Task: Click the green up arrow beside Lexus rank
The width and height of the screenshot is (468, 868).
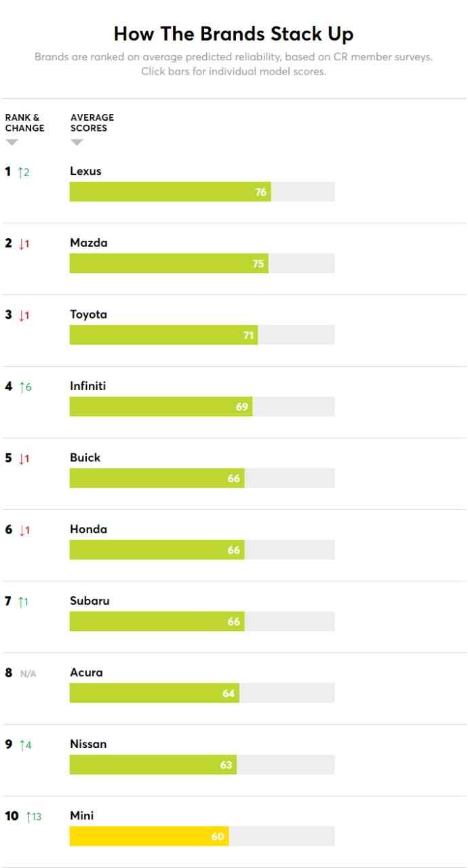Action: click(x=20, y=172)
